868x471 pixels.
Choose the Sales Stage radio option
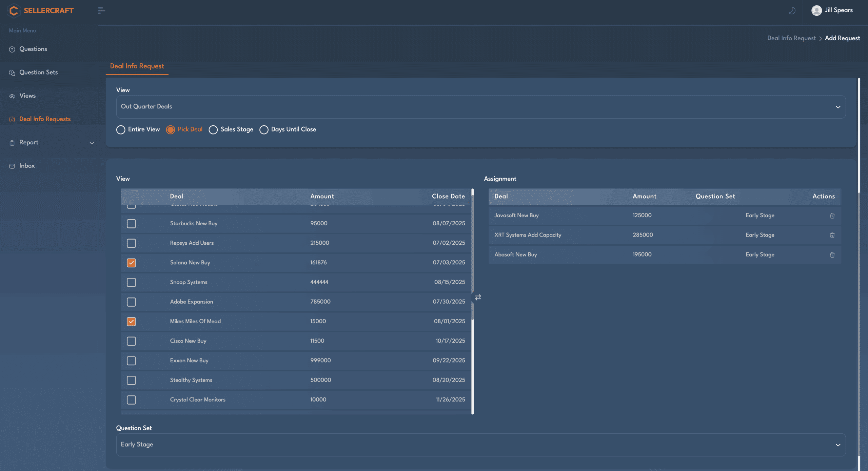(x=213, y=130)
